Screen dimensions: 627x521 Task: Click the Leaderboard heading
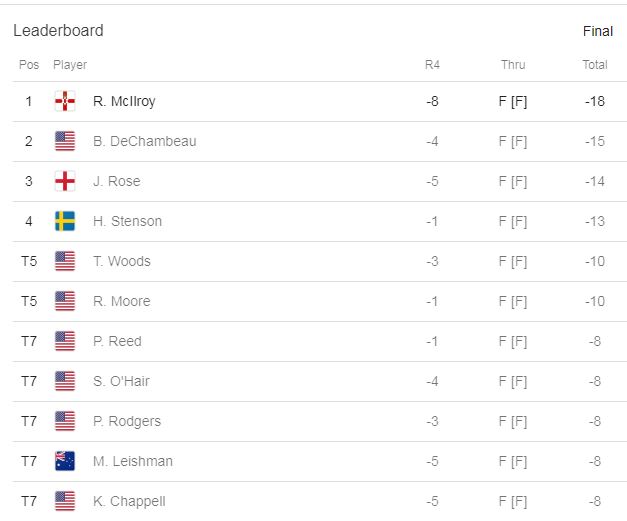pos(58,30)
